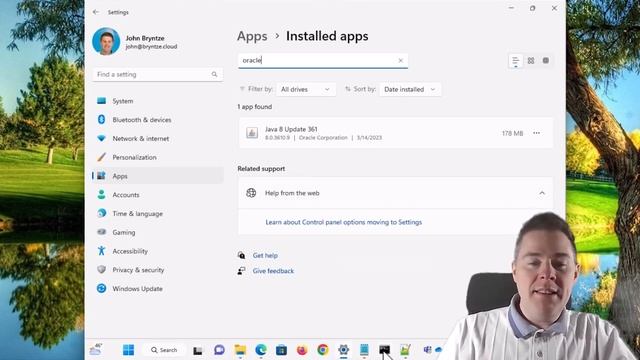The width and height of the screenshot is (640, 360).
Task: Open Gaming settings
Action: coord(158,232)
